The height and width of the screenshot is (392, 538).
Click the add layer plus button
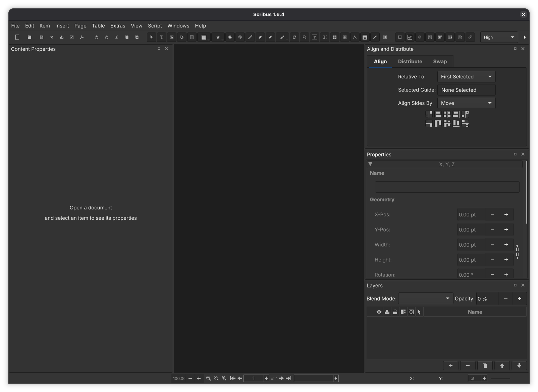pos(451,366)
